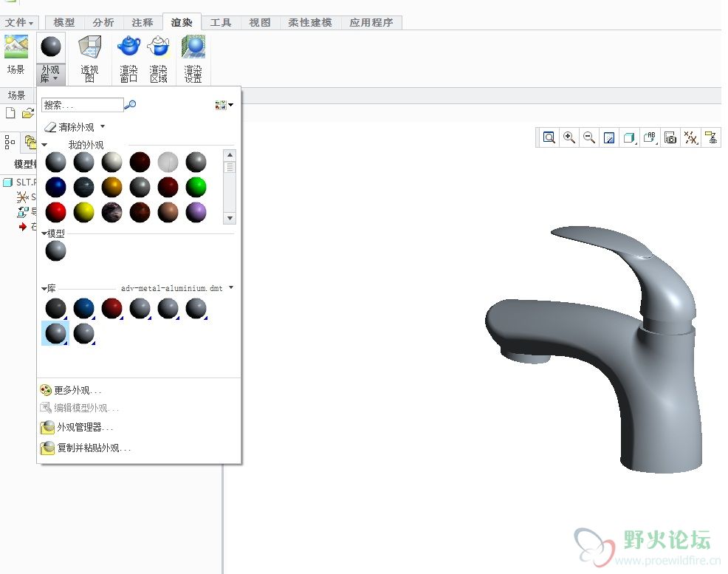This screenshot has width=728, height=574.
Task: Click the zoom in icon
Action: [569, 137]
